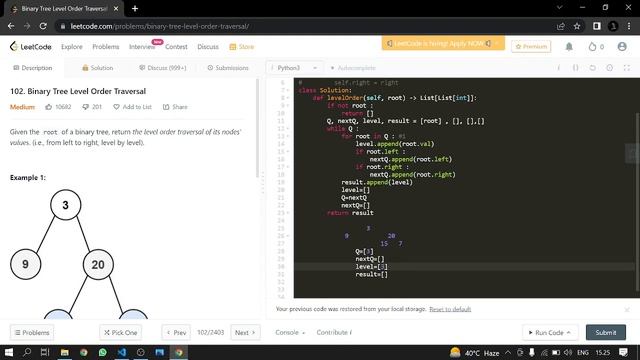The height and width of the screenshot is (360, 640).
Task: Bookmark this page with star icon
Action: [x=577, y=26]
